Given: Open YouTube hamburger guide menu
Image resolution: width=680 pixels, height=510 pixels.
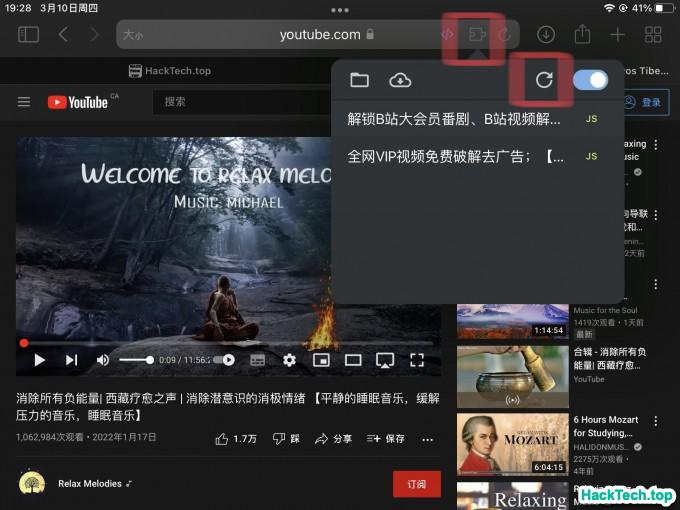Looking at the screenshot, I should [24, 102].
